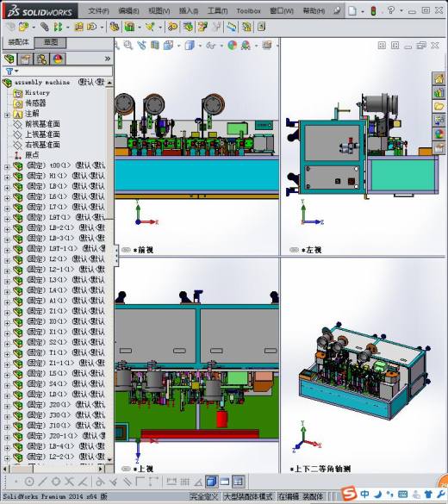Image resolution: width=448 pixels, height=504 pixels.
Task: Open the PropertyManager tab
Action: point(25,59)
